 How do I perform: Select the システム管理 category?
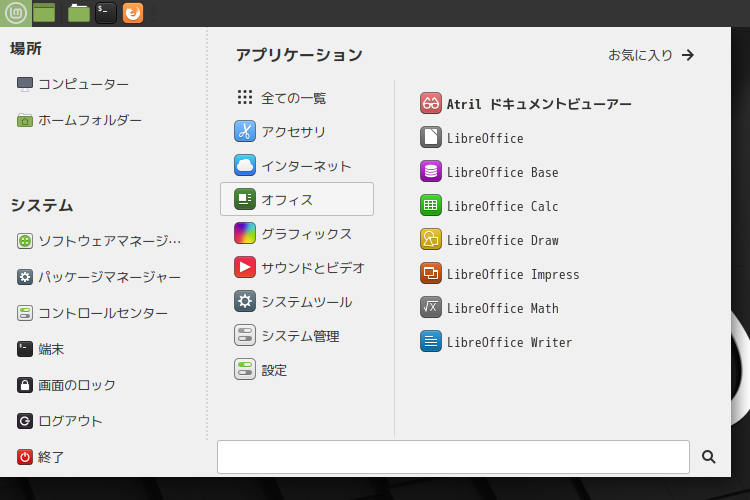tap(297, 335)
